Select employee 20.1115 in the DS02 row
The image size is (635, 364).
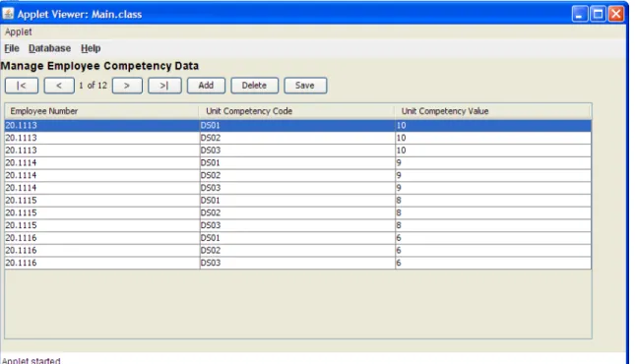[102, 212]
